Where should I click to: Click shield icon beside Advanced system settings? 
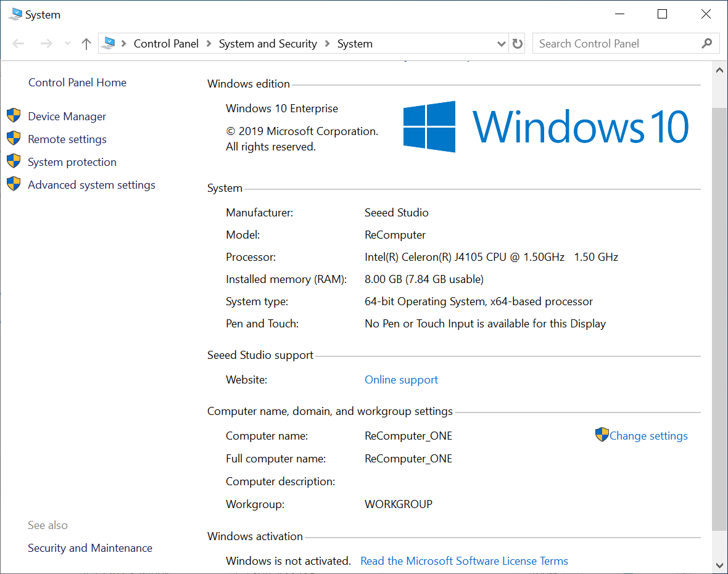pos(14,184)
